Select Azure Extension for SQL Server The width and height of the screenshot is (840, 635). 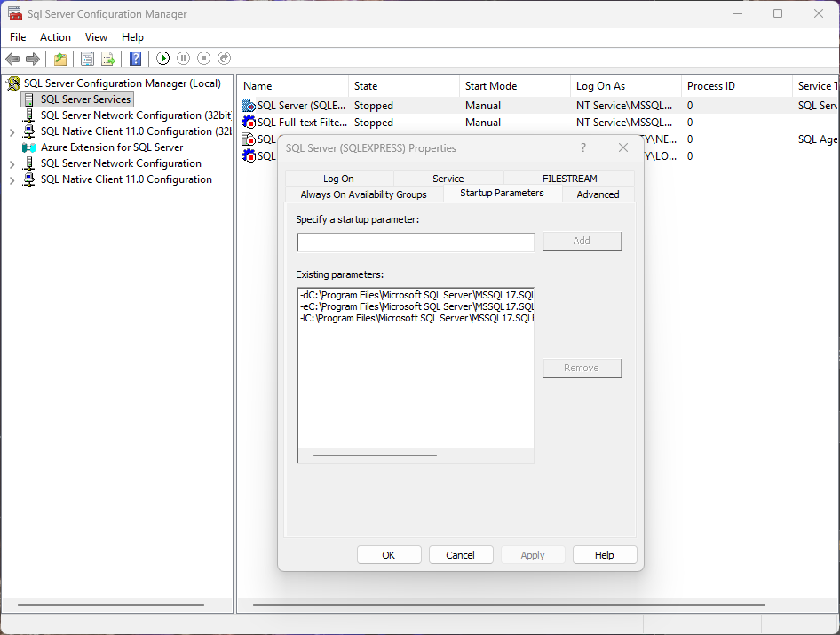click(x=112, y=147)
